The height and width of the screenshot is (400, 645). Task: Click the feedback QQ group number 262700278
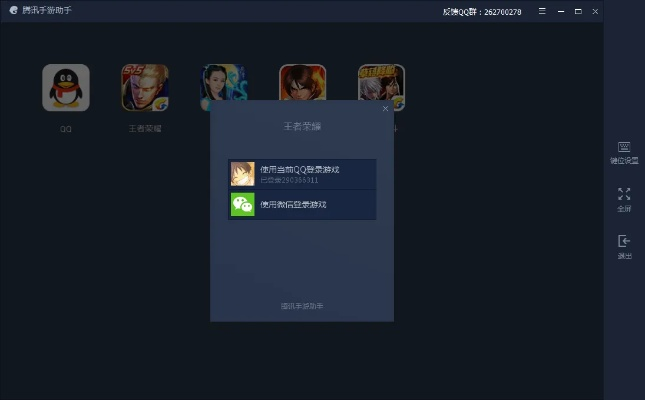coord(503,12)
